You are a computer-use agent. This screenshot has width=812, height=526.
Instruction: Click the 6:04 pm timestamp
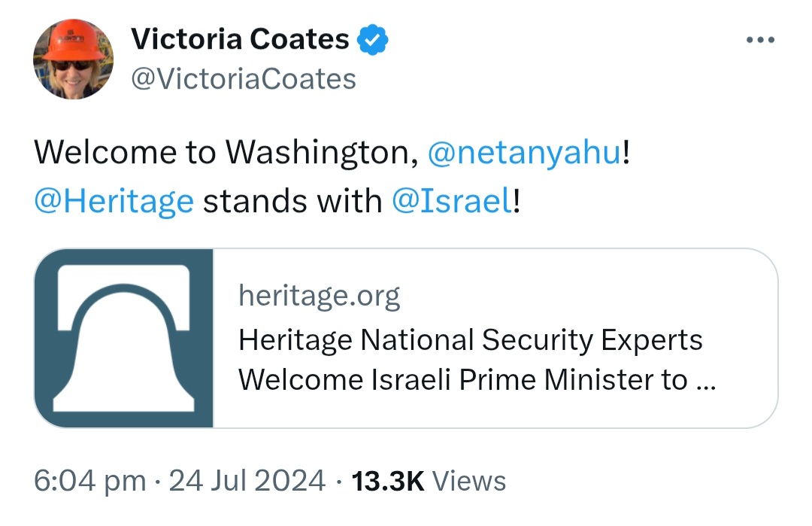90,481
